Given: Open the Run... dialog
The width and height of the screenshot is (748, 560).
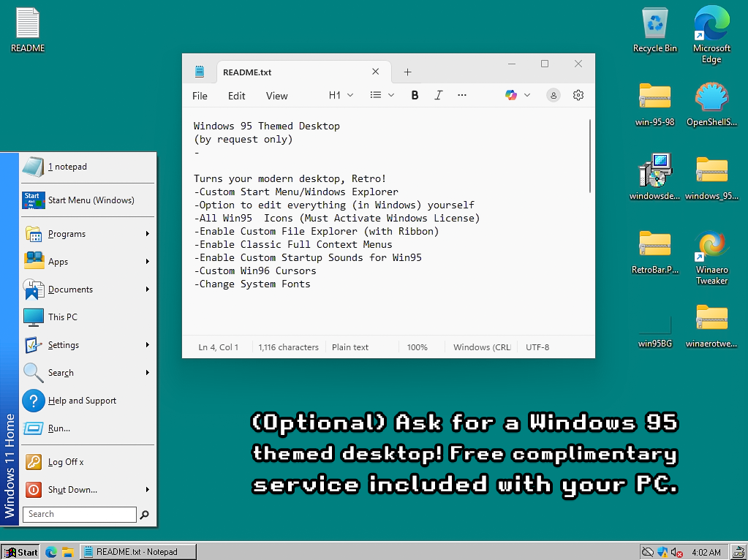Looking at the screenshot, I should 88,428.
